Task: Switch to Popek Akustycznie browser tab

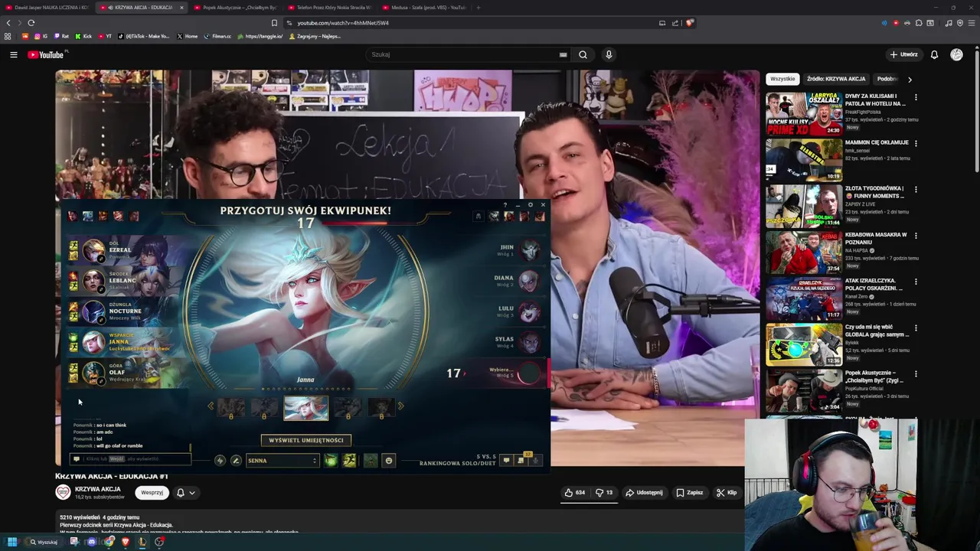Action: click(236, 8)
